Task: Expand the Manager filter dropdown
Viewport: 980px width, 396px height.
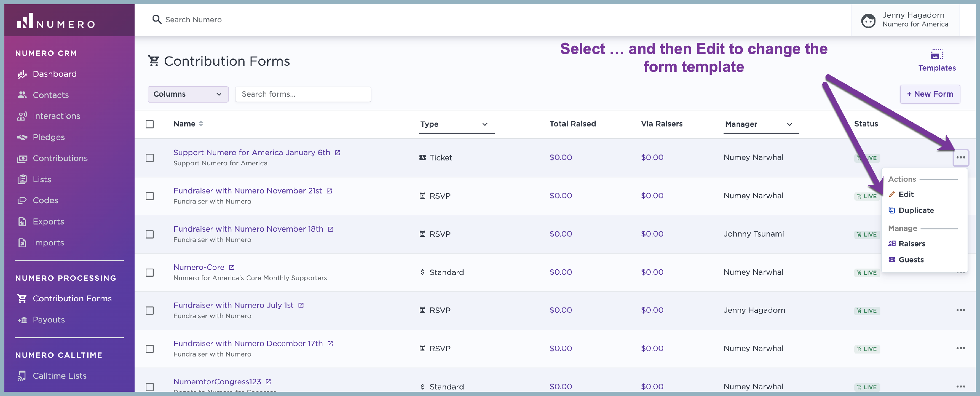Action: click(x=760, y=124)
